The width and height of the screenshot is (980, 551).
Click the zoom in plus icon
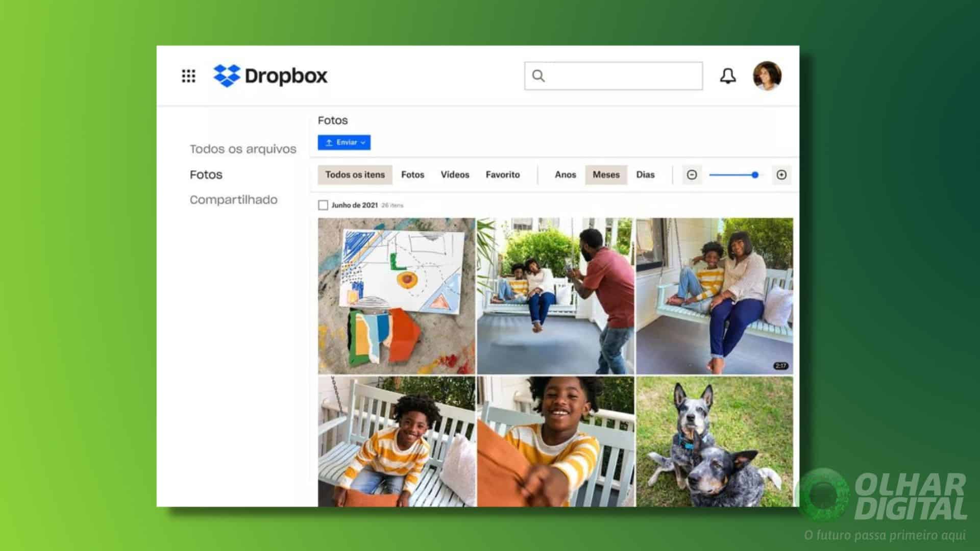781,174
